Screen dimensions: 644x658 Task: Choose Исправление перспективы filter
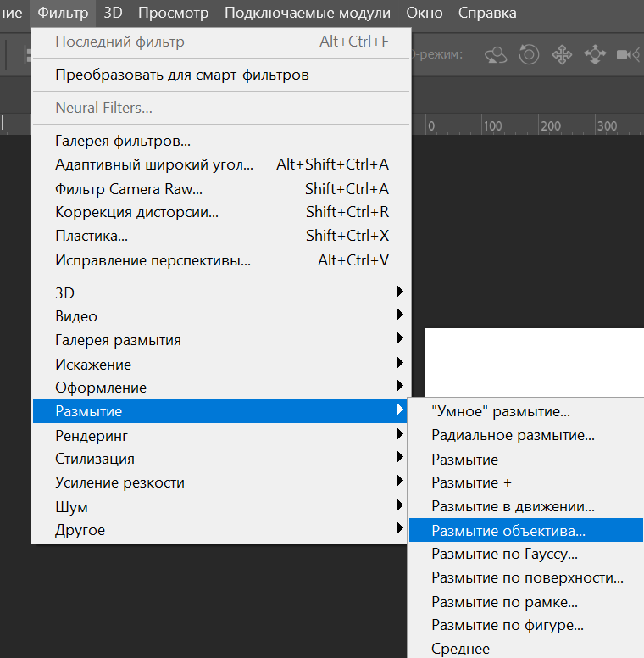pyautogui.click(x=221, y=260)
